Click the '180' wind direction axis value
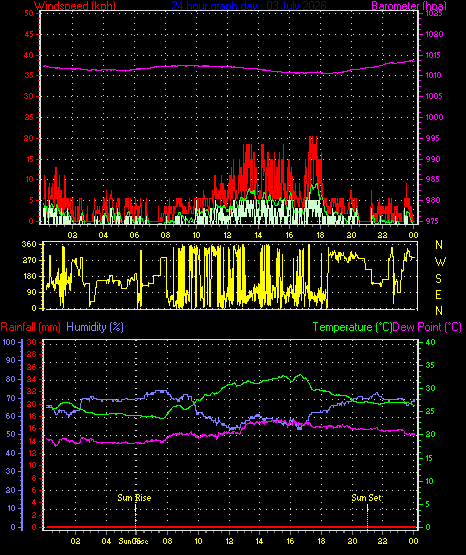The width and height of the screenshot is (466, 555). 29,276
